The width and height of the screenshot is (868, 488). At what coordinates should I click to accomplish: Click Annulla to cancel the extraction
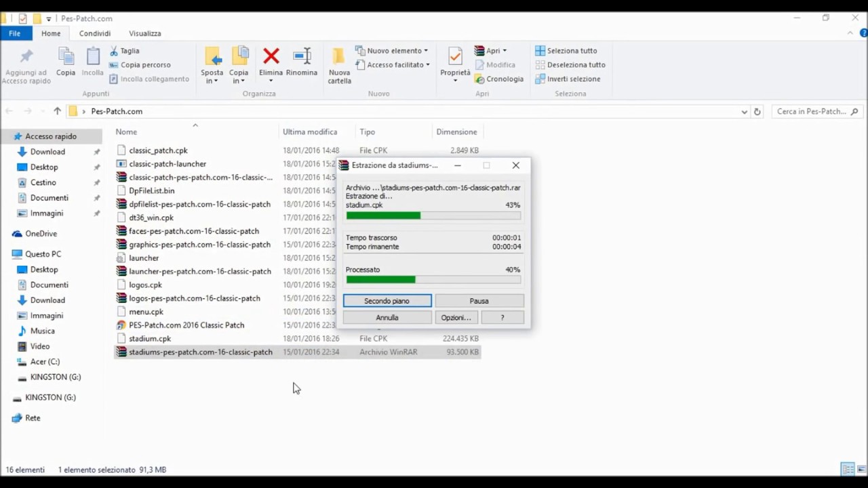coord(387,317)
